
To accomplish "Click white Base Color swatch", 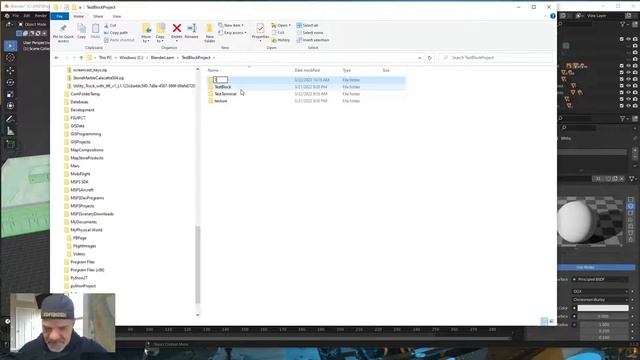I will click(x=603, y=308).
